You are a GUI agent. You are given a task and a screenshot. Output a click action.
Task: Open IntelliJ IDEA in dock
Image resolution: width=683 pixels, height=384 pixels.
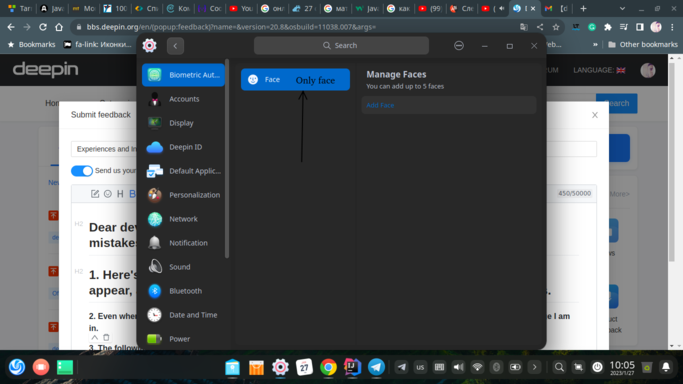352,367
